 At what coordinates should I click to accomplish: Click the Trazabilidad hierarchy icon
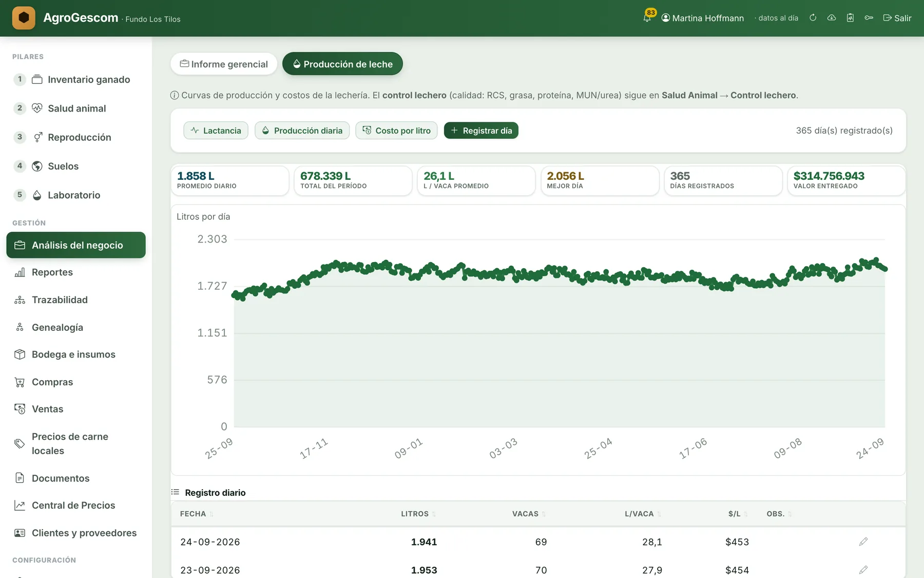pos(20,300)
